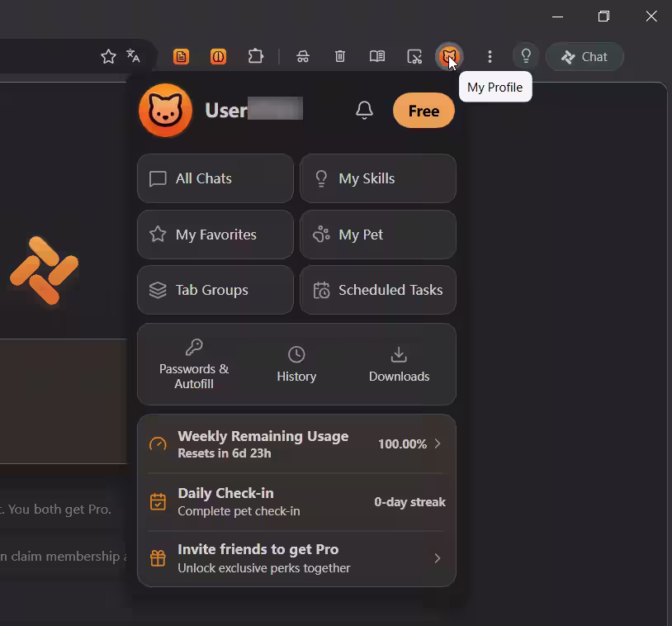672x626 pixels.
Task: Click the lightbulb skills icon in toolbar
Action: pos(526,56)
